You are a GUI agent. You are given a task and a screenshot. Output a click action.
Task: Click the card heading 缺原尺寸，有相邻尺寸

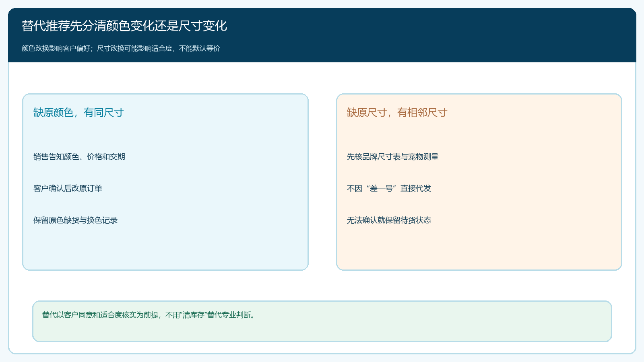tap(397, 113)
